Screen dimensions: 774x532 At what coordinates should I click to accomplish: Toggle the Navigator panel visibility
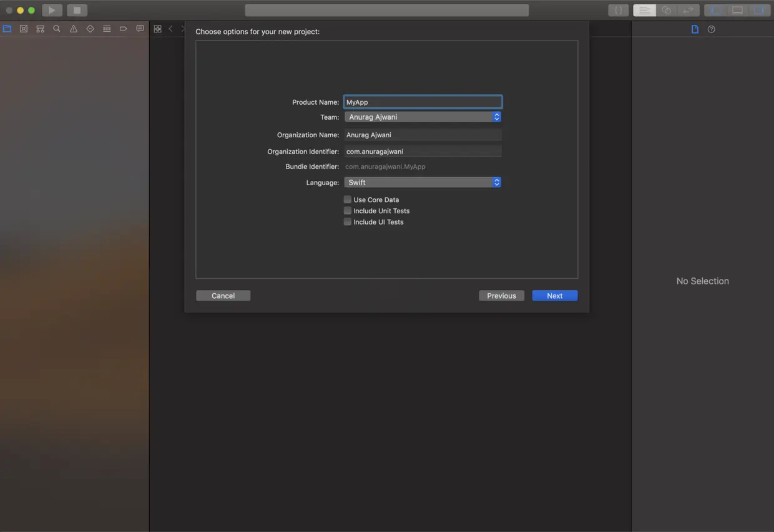point(715,10)
